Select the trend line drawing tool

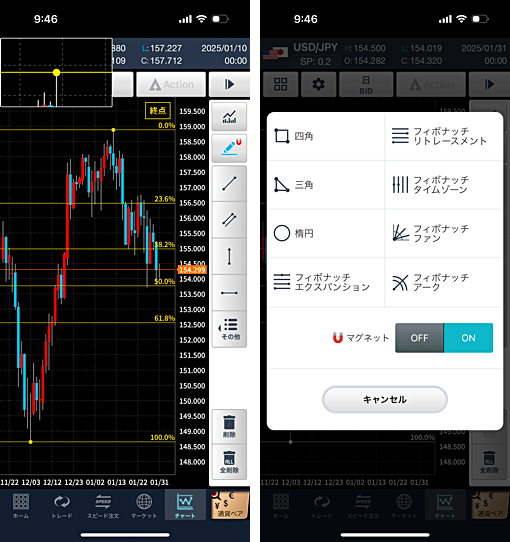click(x=229, y=184)
